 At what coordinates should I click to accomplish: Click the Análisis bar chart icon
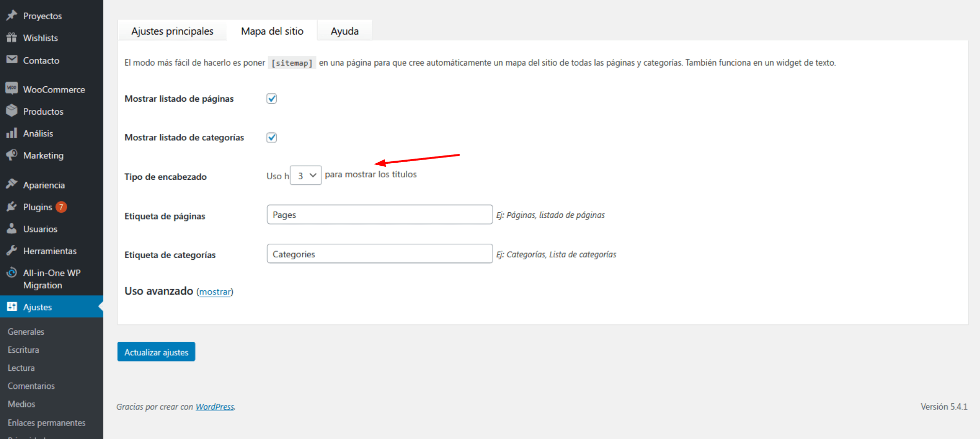click(x=11, y=133)
